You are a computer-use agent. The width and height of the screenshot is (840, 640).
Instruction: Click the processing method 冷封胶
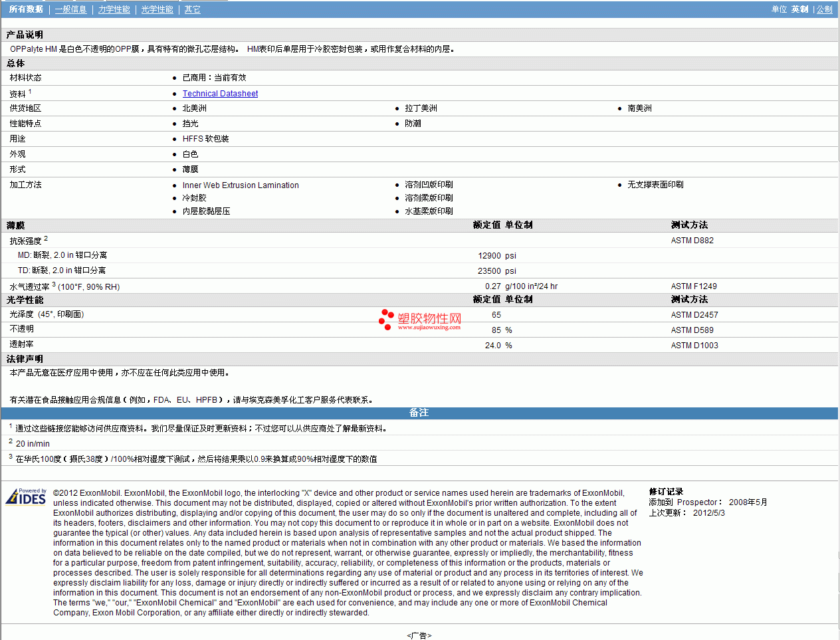[x=194, y=198]
